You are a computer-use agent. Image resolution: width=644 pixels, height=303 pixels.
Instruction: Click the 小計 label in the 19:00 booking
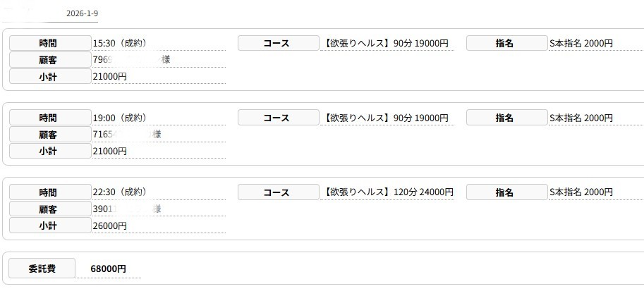coord(48,151)
